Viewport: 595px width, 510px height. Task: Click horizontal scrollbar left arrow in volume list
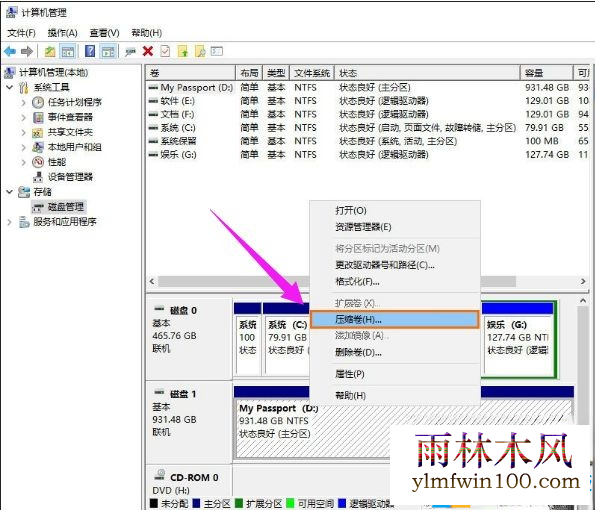coord(152,281)
